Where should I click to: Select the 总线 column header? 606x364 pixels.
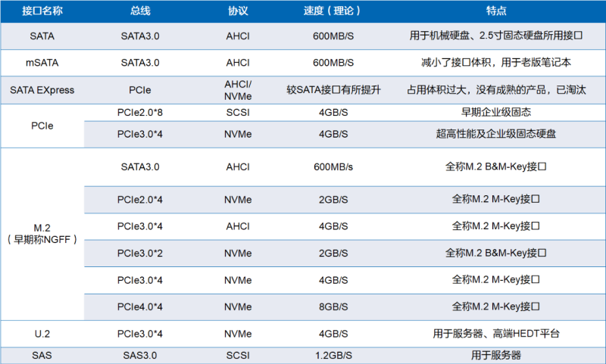(141, 12)
